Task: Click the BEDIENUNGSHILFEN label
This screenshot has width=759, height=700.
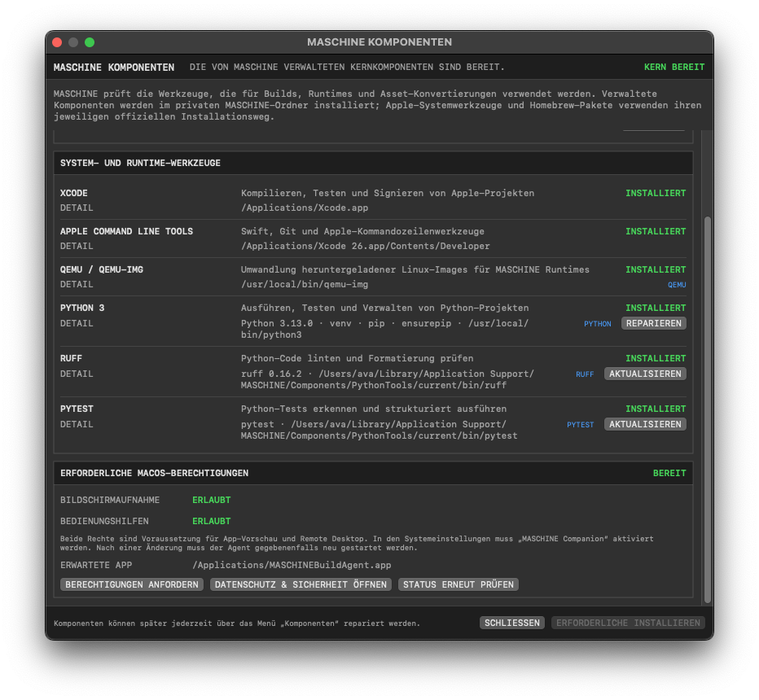Action: 104,521
